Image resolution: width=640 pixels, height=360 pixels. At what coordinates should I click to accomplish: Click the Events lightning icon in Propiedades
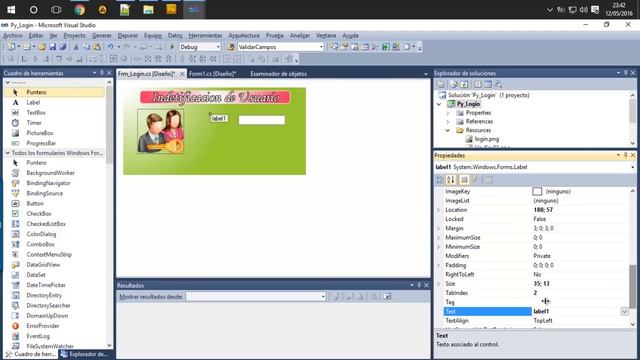(475, 180)
